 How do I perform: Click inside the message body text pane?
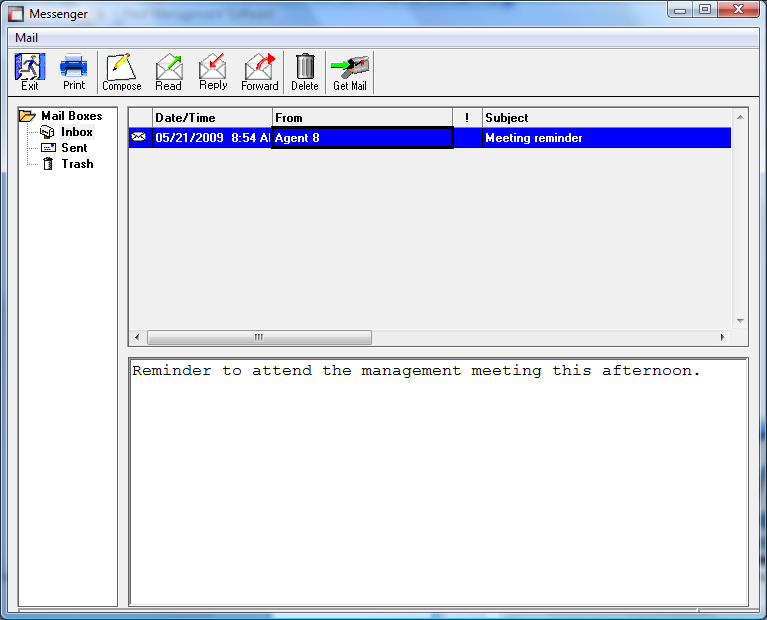click(x=438, y=480)
